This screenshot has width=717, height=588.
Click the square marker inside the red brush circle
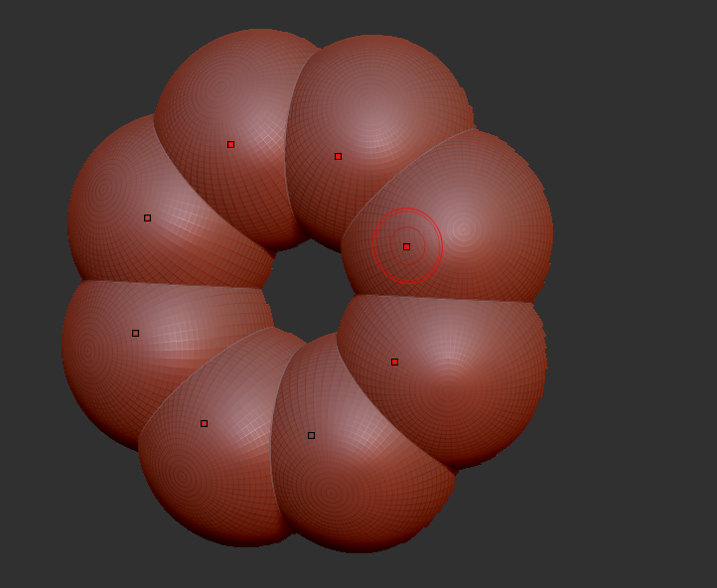(x=406, y=247)
